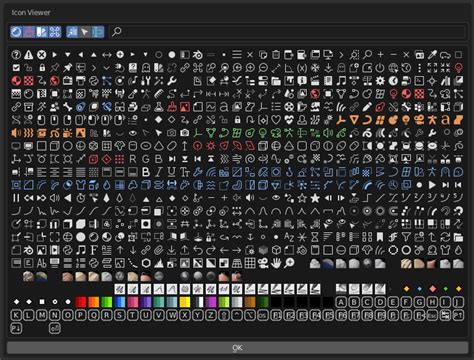Click the paperclip attachment icon
Image resolution: width=474 pixels, height=360 pixels.
(x=159, y=250)
